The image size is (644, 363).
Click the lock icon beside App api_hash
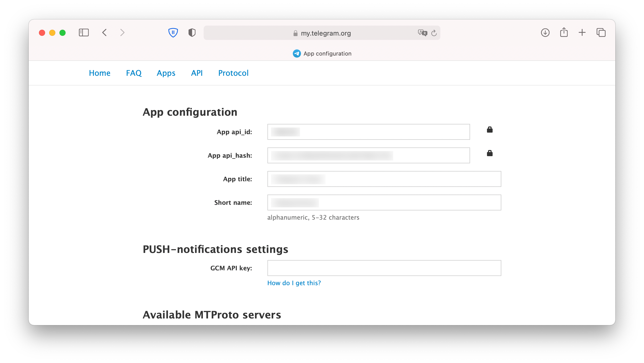(490, 153)
